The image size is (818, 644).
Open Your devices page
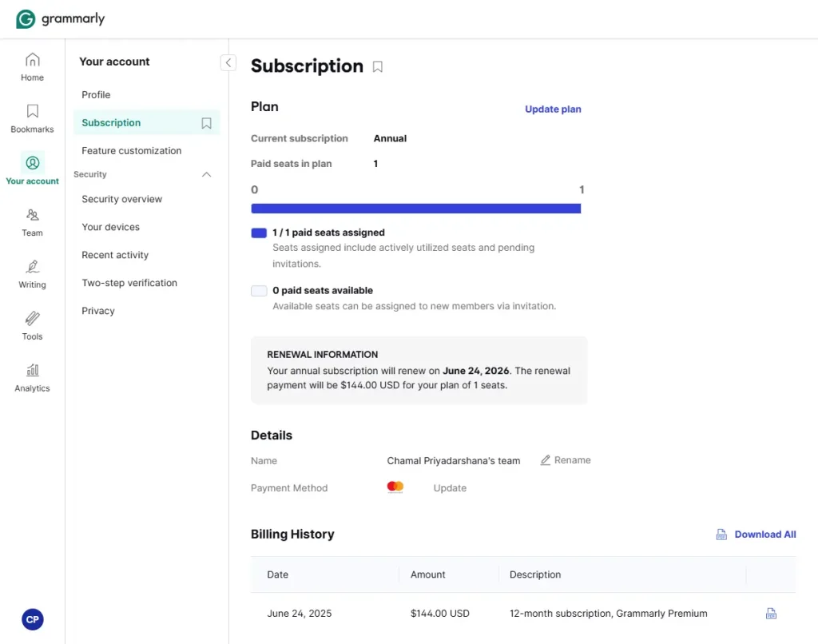click(x=110, y=227)
